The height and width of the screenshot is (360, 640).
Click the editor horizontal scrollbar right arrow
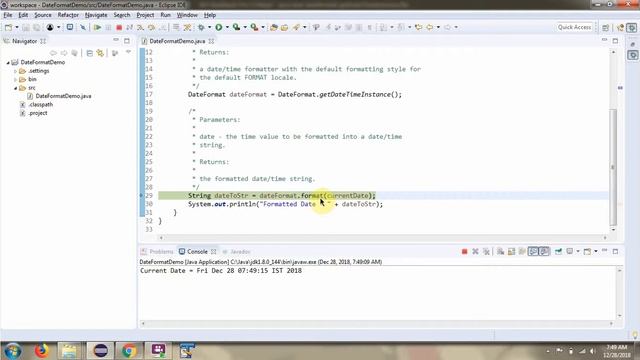[605, 238]
